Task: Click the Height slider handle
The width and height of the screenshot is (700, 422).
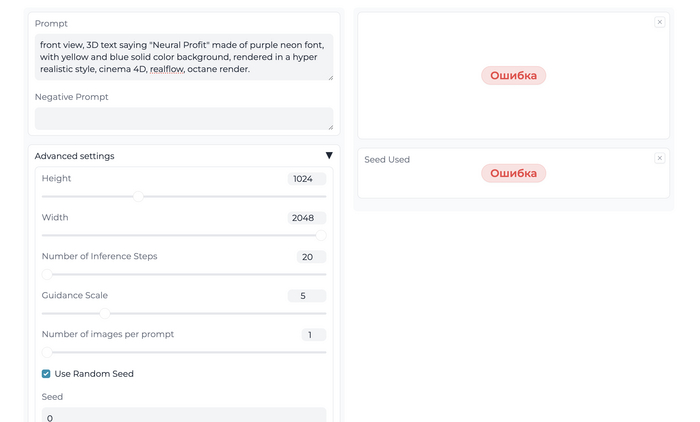Action: coord(139,197)
